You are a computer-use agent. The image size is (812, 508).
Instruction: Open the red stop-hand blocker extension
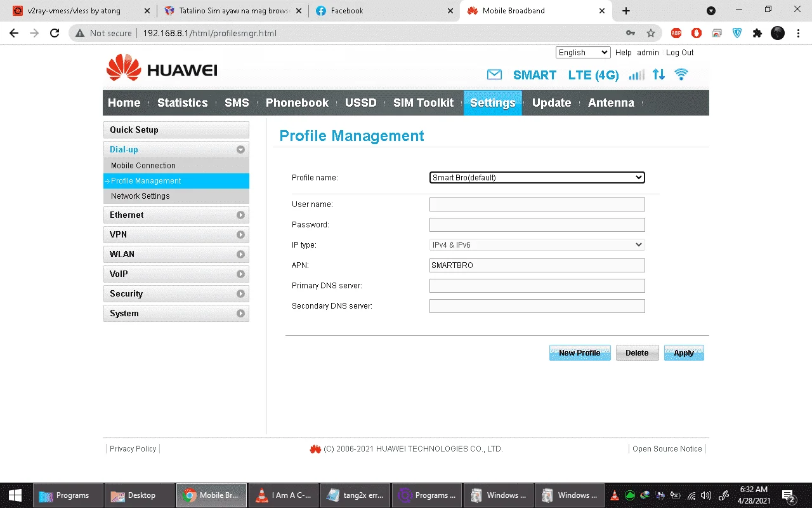pyautogui.click(x=697, y=33)
